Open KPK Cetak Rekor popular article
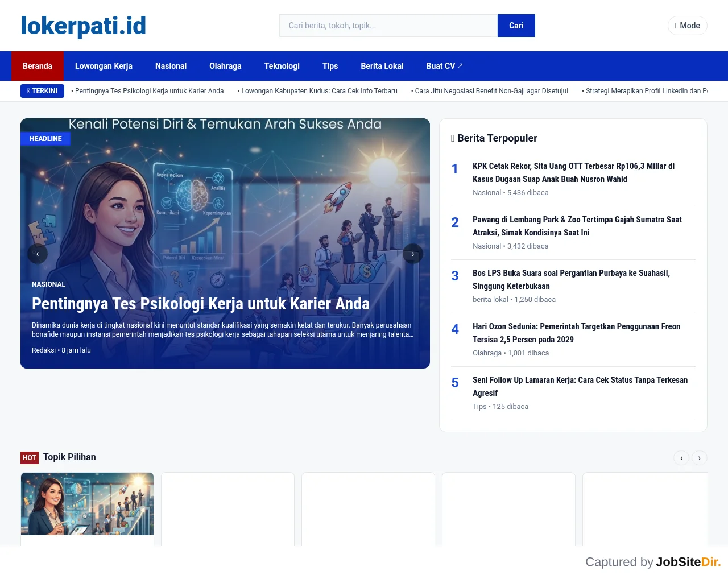This screenshot has width=728, height=579. 573,172
